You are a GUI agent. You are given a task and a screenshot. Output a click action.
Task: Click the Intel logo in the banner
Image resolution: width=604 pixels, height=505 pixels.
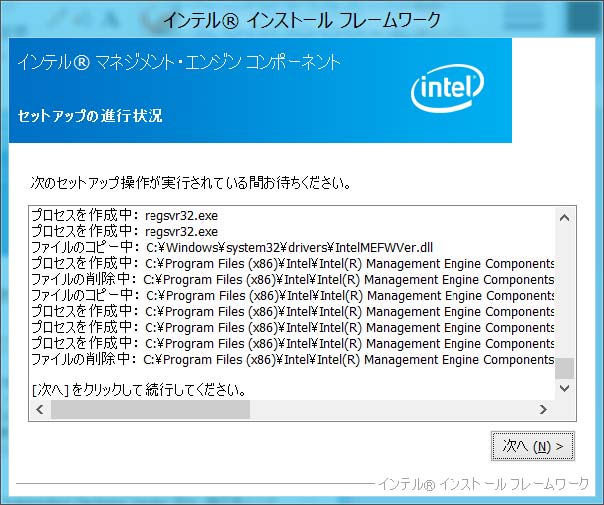(x=447, y=88)
